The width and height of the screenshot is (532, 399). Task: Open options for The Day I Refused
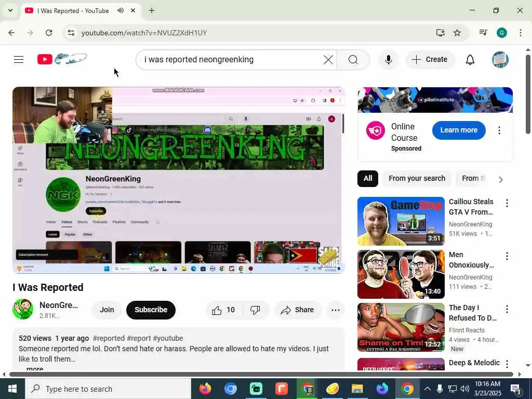tap(507, 309)
